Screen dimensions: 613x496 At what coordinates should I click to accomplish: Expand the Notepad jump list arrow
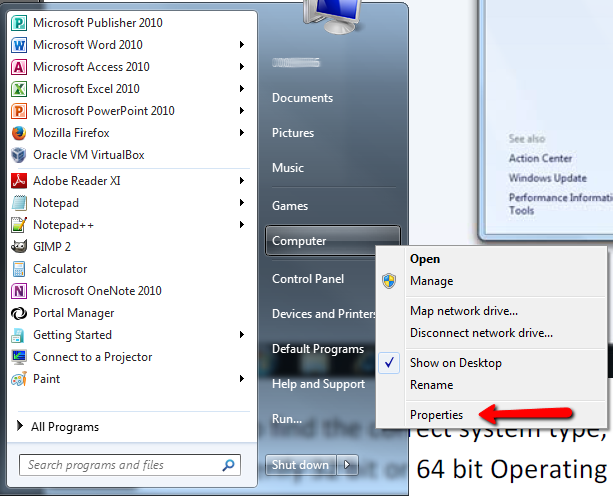click(x=242, y=202)
